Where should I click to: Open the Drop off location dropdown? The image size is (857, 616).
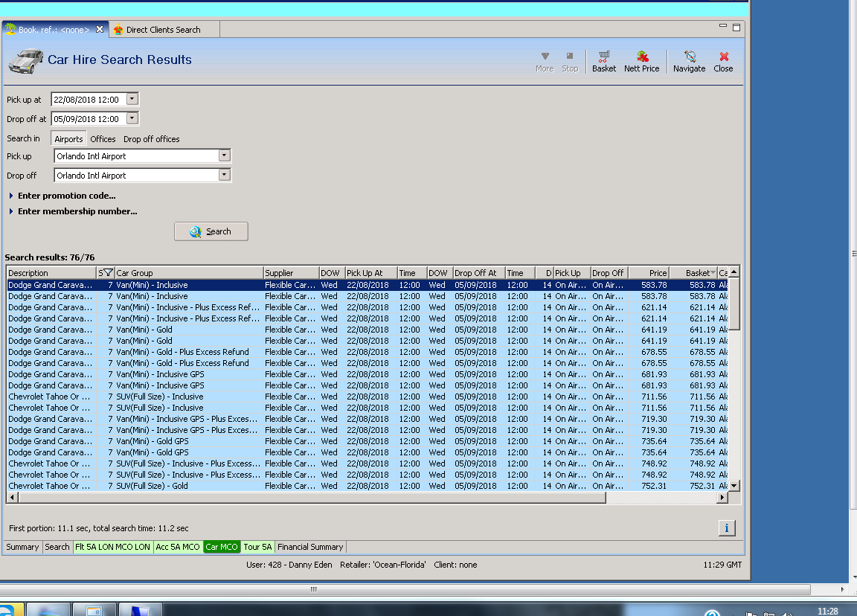pyautogui.click(x=224, y=175)
